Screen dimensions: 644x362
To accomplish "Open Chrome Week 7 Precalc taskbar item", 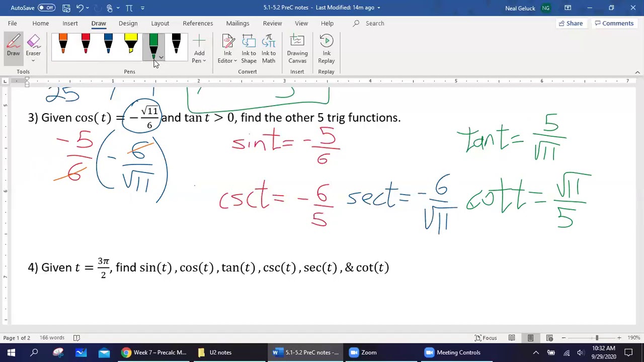I will 155,352.
